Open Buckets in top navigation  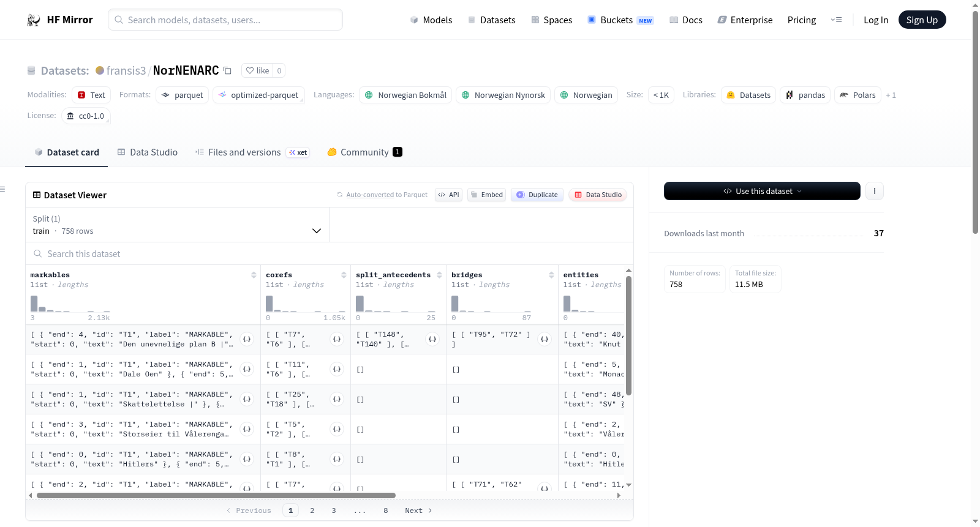point(620,20)
